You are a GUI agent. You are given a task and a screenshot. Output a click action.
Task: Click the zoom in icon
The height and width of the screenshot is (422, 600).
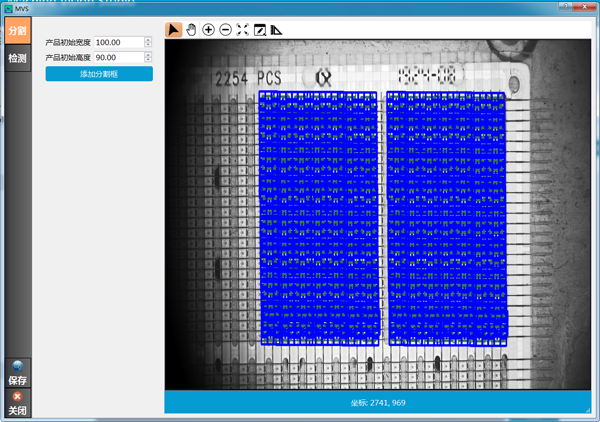tap(208, 30)
